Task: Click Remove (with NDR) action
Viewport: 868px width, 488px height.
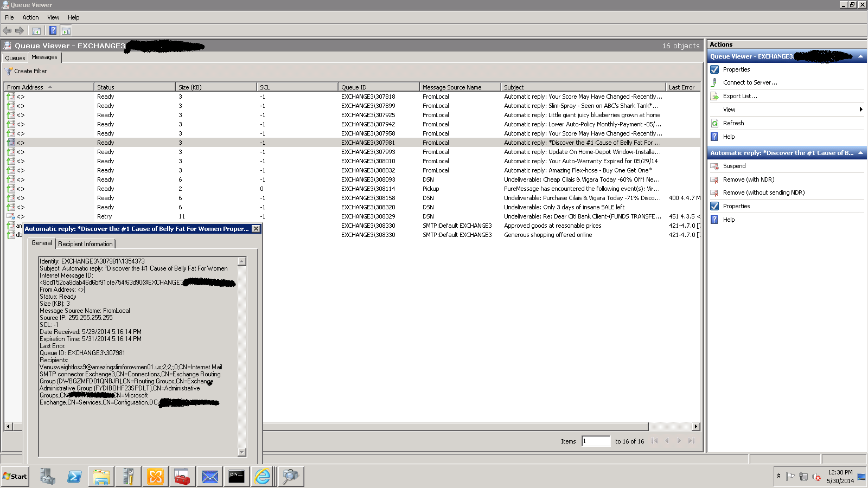Action: click(749, 179)
